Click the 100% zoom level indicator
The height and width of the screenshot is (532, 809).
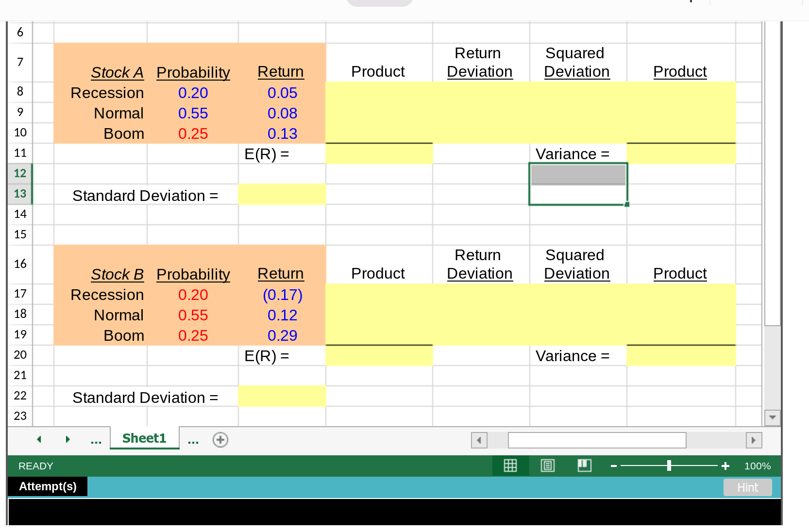[x=757, y=465]
